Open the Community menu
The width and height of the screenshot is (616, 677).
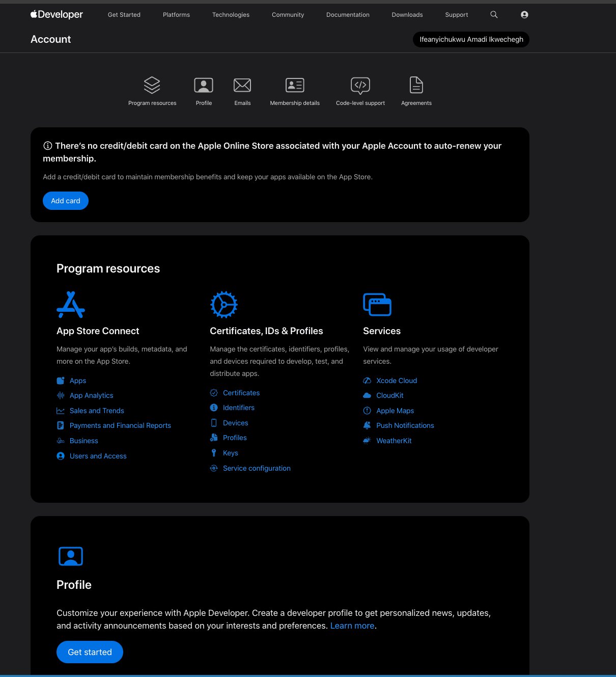pos(288,15)
